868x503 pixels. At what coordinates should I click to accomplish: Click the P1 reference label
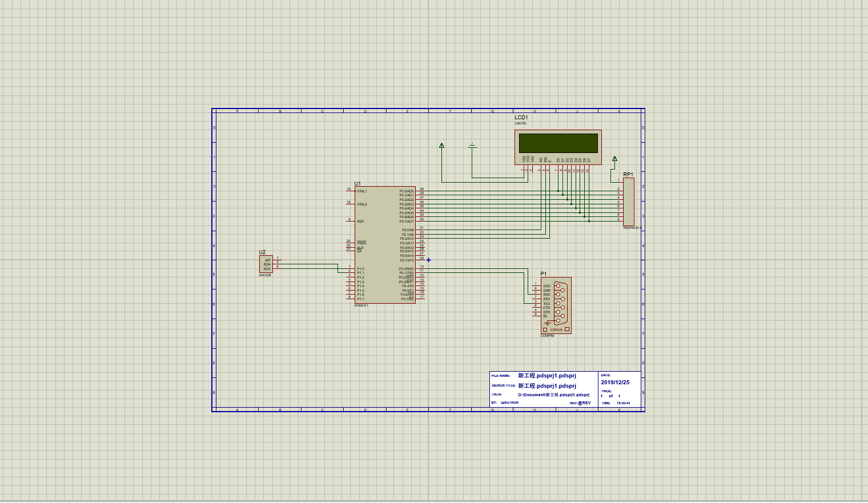pos(544,274)
